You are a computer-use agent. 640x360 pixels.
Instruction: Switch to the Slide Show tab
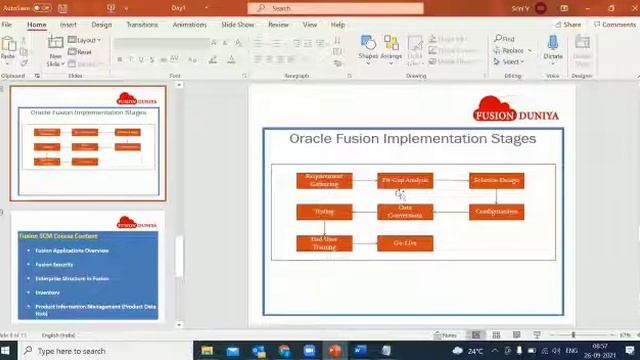tap(238, 24)
